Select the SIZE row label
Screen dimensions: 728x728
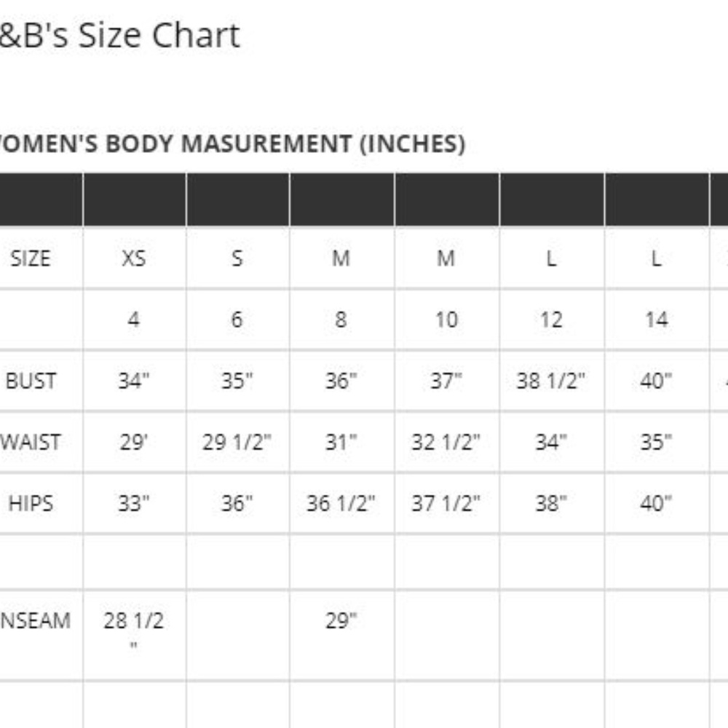tap(31, 258)
